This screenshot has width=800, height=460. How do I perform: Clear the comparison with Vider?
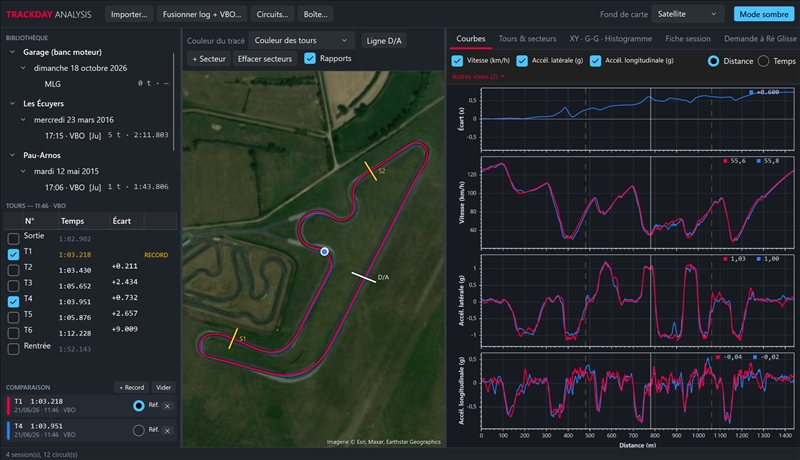pyautogui.click(x=163, y=388)
